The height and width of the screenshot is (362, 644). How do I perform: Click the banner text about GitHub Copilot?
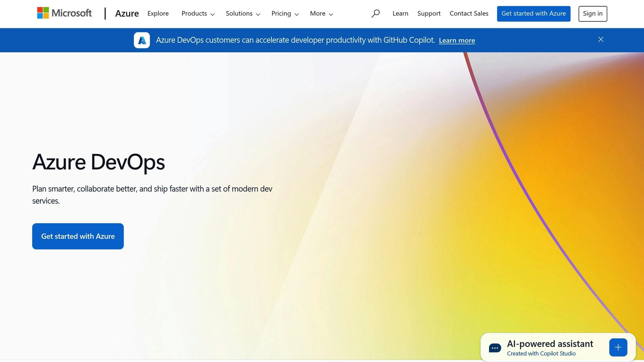coord(295,40)
